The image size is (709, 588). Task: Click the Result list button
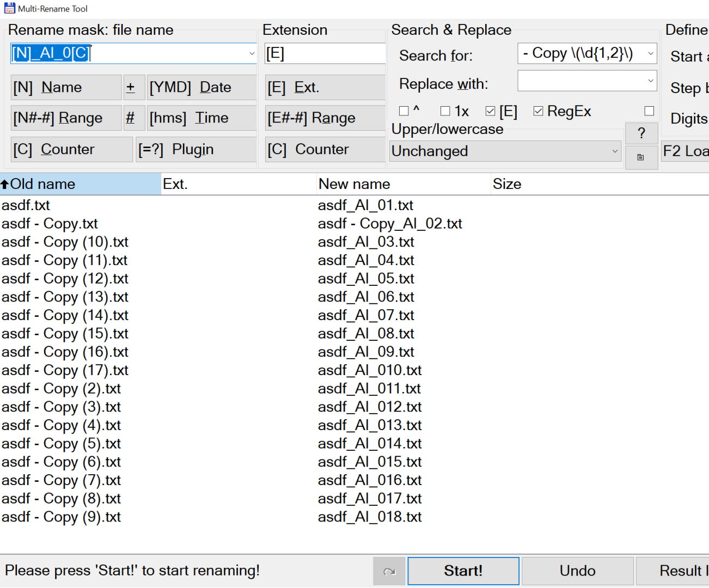tap(673, 571)
